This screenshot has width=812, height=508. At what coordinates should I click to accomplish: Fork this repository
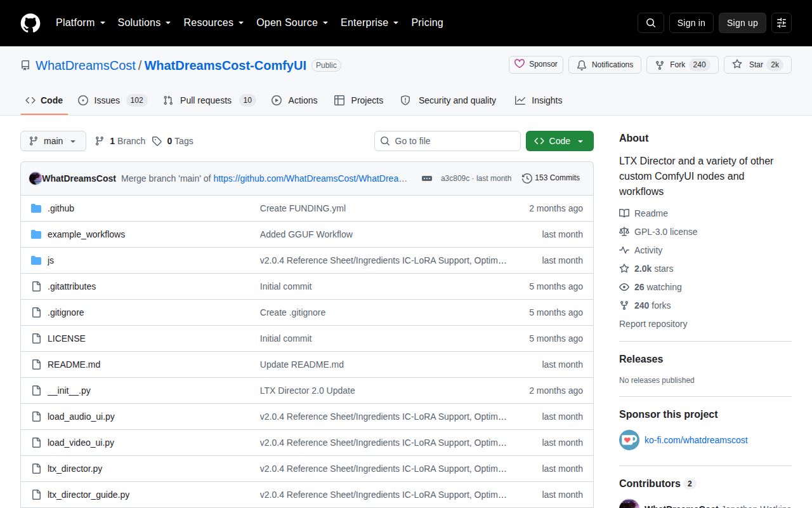(683, 65)
